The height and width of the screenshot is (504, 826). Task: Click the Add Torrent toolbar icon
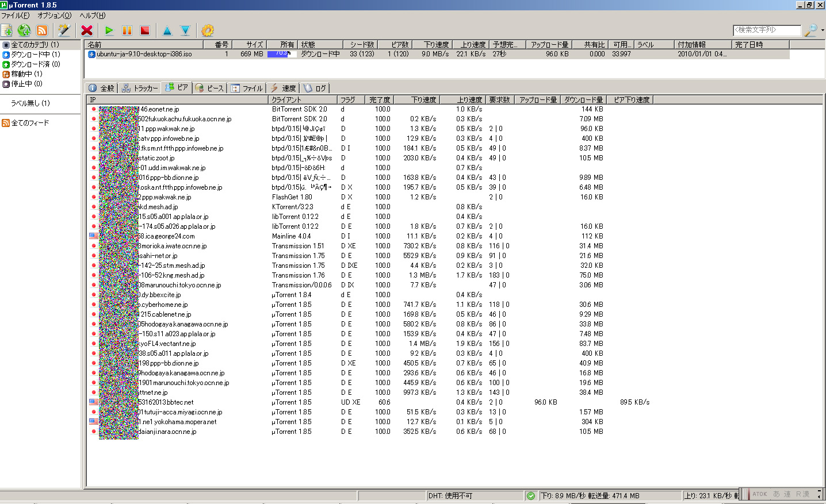(7, 30)
